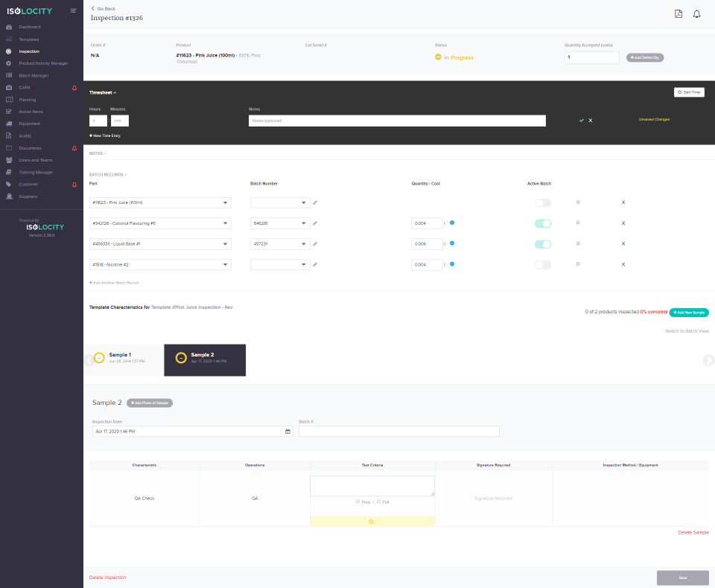Screen dimensions: 715x588
Task: Open the Liquid Base #1 part dropdown
Action: pyautogui.click(x=161, y=244)
